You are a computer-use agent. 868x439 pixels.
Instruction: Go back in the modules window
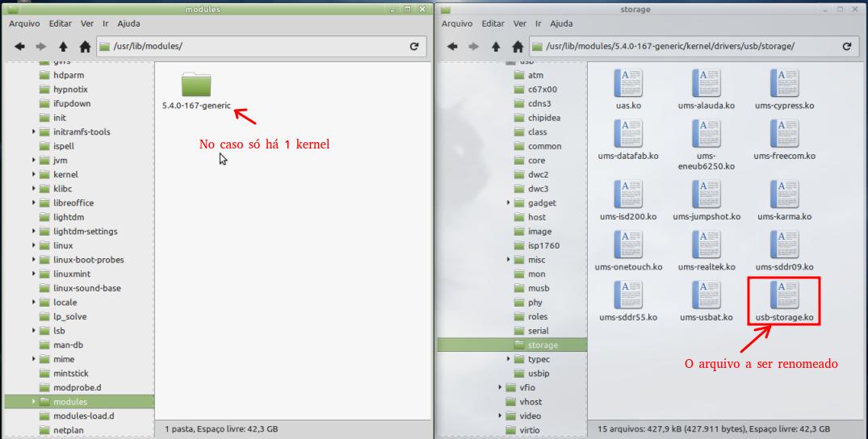point(20,47)
